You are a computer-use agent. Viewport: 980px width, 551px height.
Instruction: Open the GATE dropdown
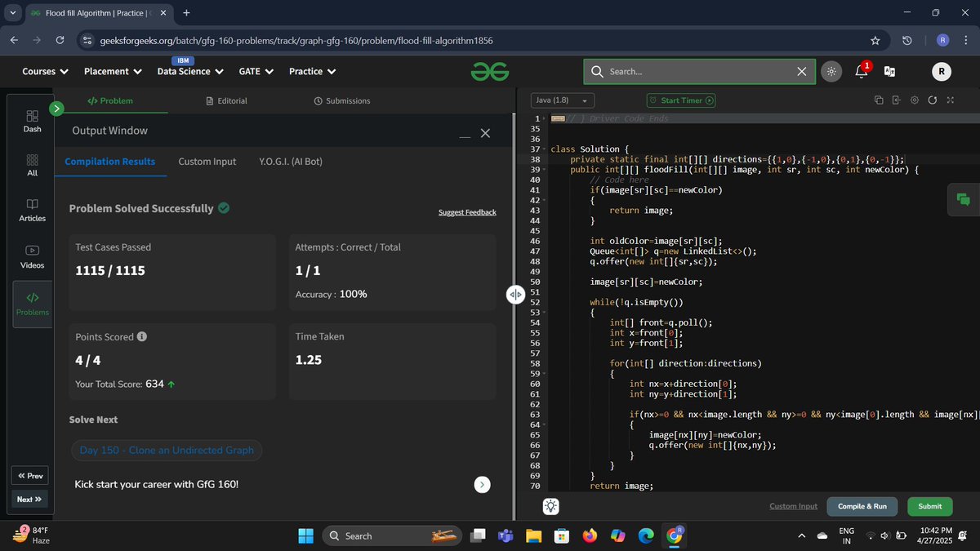(256, 72)
